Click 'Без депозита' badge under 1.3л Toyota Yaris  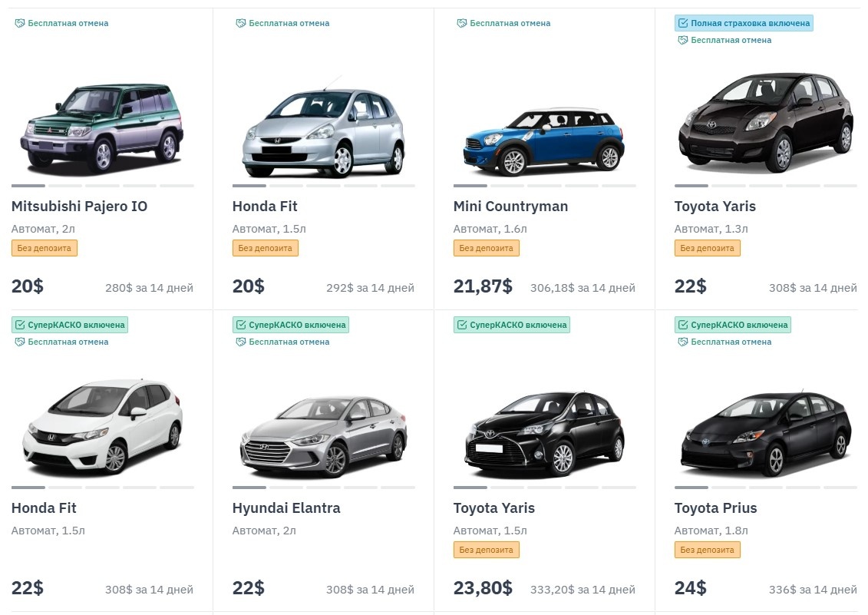(x=707, y=248)
